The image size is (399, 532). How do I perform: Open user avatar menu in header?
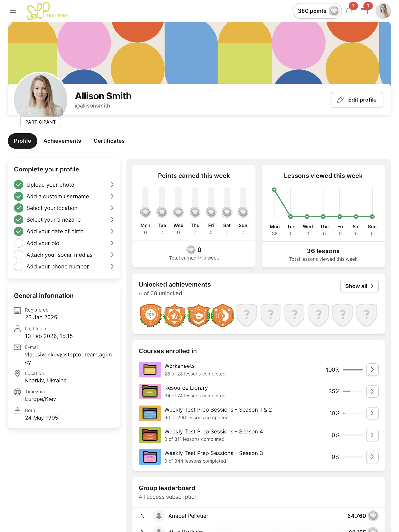383,11
